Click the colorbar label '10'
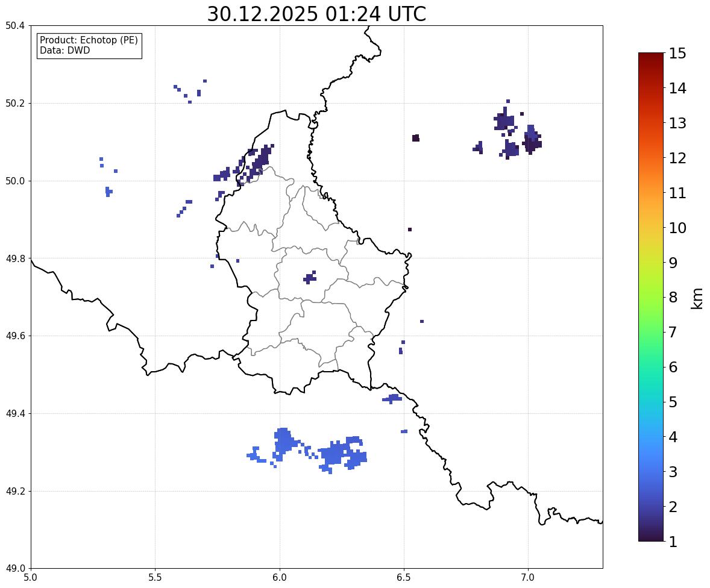 (x=677, y=228)
